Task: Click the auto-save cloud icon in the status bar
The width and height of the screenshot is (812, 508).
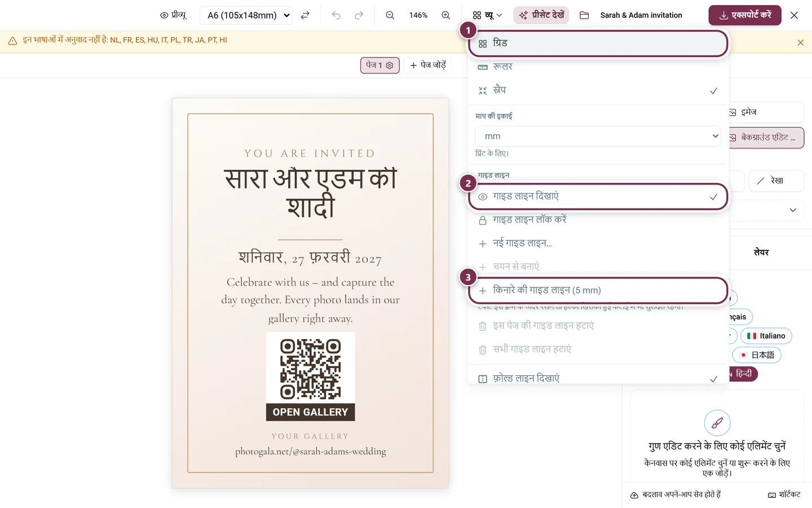Action: (634, 495)
